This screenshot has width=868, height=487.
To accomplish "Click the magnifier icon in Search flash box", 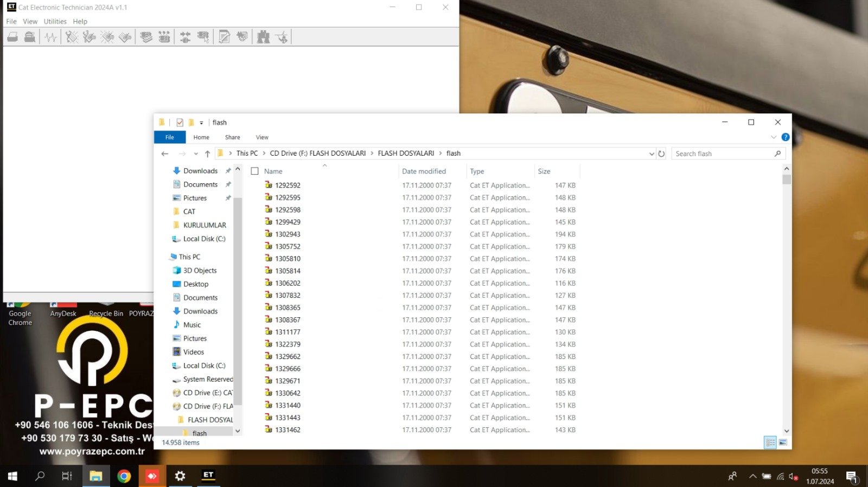I will pos(777,154).
